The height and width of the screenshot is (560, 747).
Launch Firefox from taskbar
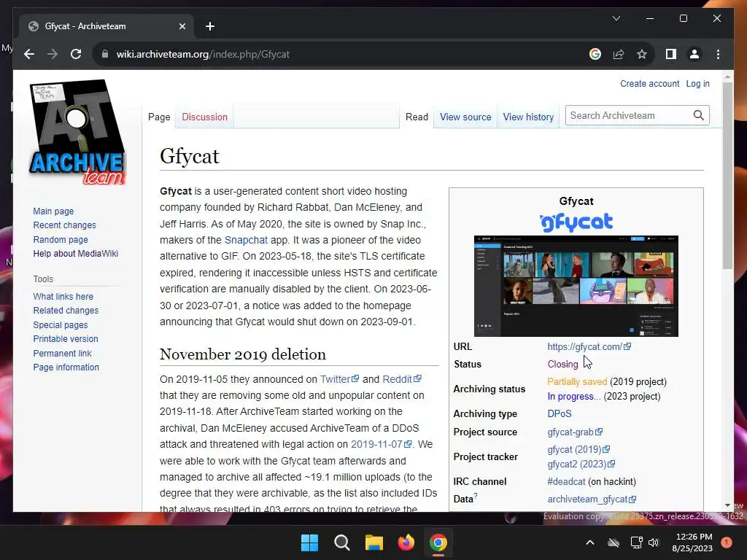click(406, 542)
